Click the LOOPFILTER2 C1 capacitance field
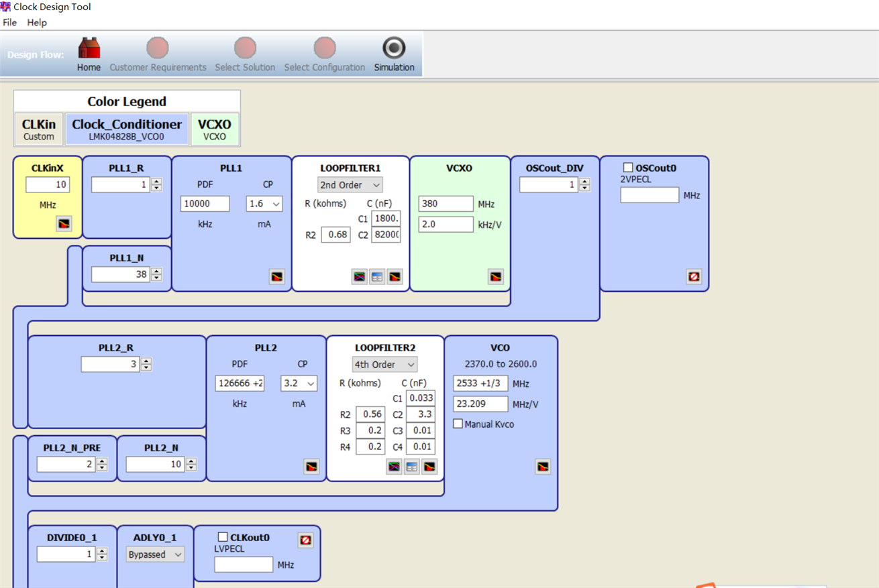 (421, 398)
